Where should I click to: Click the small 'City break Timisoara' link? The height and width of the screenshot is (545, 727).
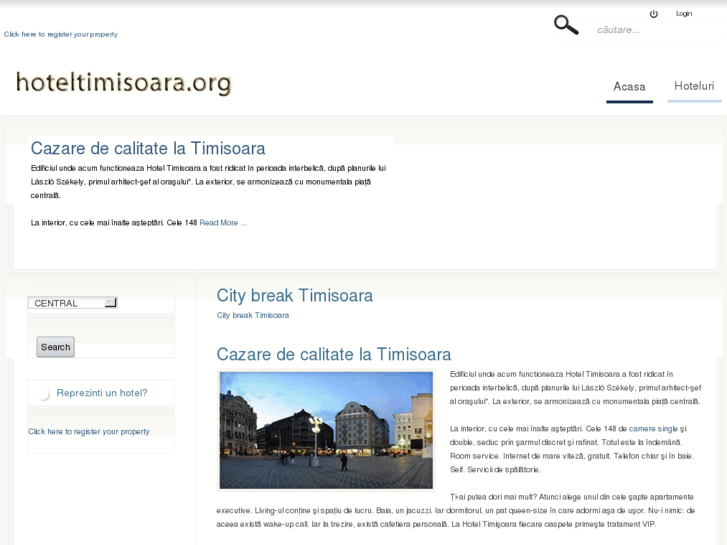click(x=253, y=315)
